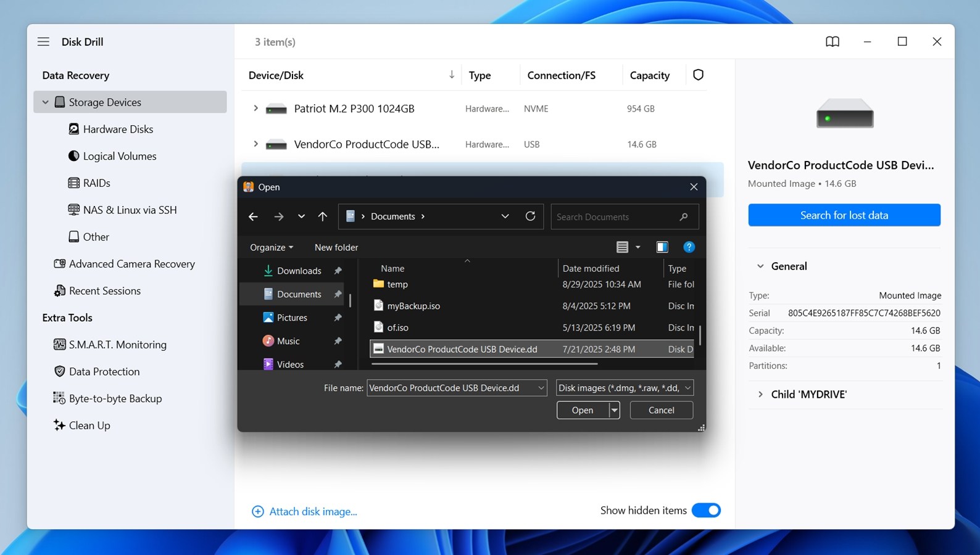The height and width of the screenshot is (555, 980).
Task: Open Advanced Camera Recovery
Action: pos(131,264)
